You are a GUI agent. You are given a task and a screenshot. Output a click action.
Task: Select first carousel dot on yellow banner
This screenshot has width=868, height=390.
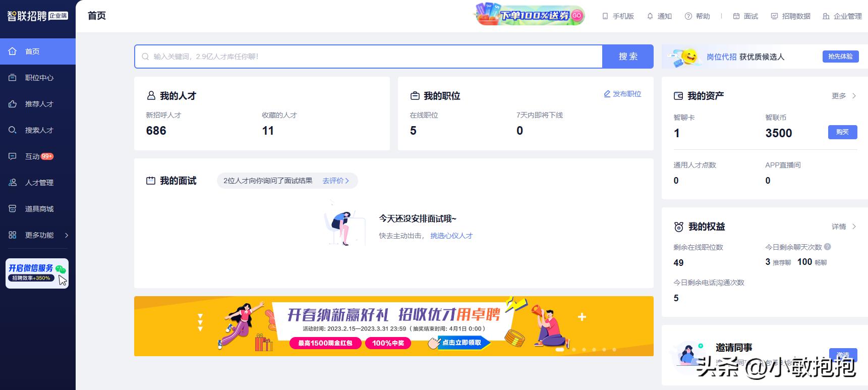click(x=559, y=349)
